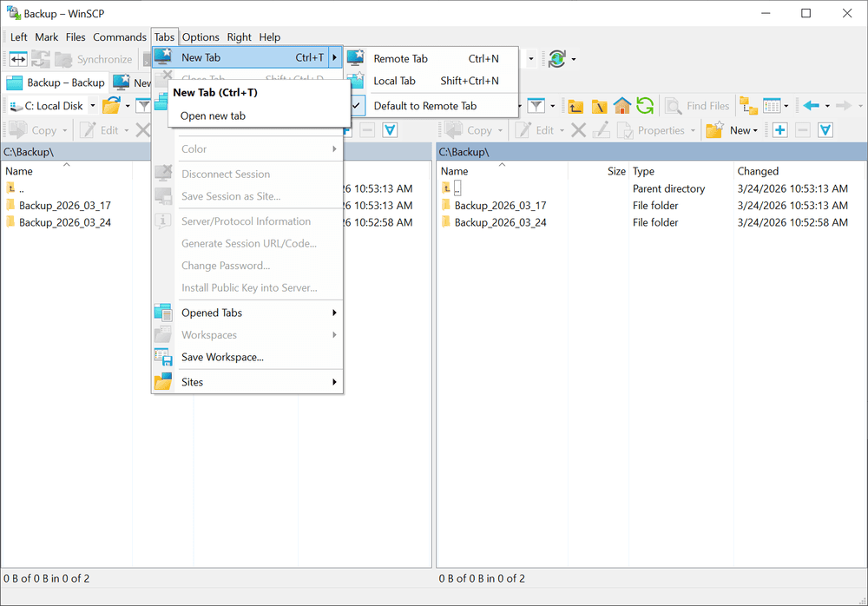Sort right panel by Changed column
The width and height of the screenshot is (868, 606).
click(799, 171)
